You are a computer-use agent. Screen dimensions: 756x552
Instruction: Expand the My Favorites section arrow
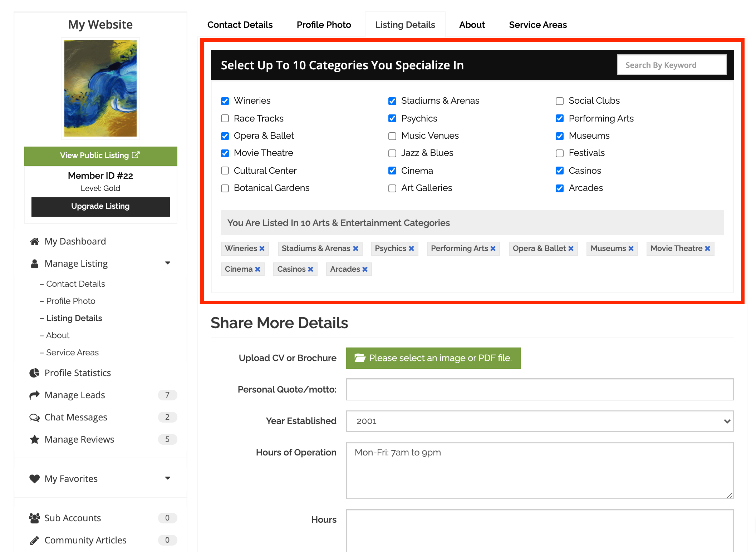(167, 478)
